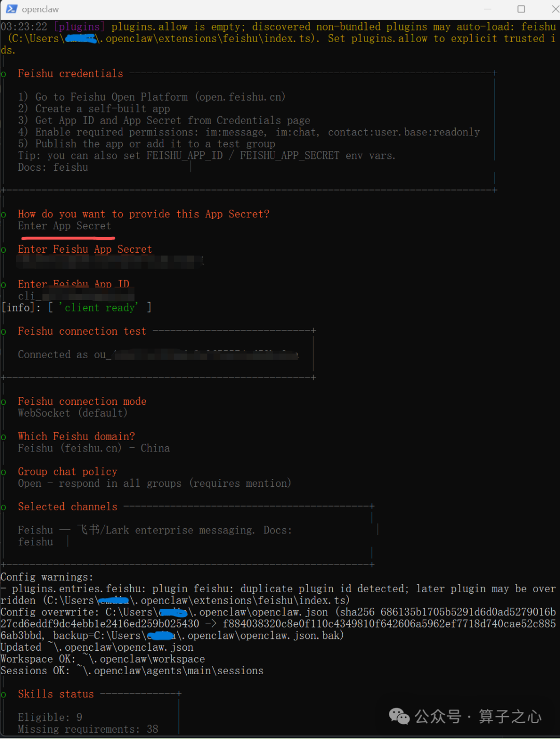Click the PowerShell icon in the title bar
This screenshot has width=560, height=739.
point(11,9)
